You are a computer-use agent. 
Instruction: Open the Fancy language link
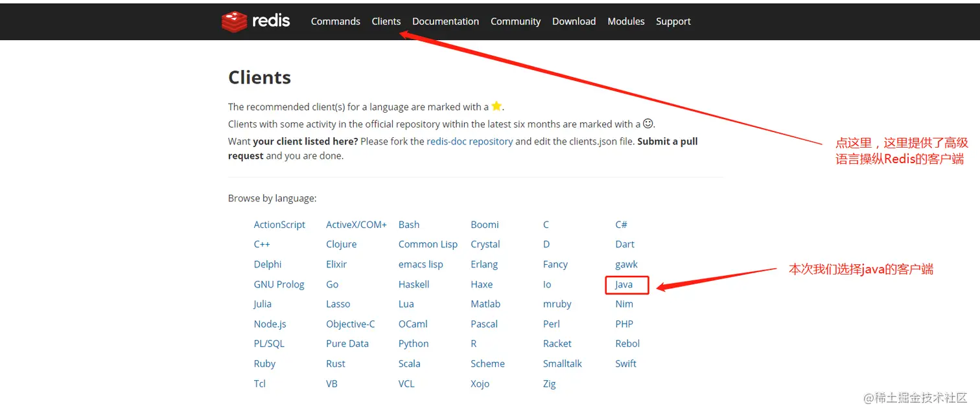pyautogui.click(x=555, y=264)
